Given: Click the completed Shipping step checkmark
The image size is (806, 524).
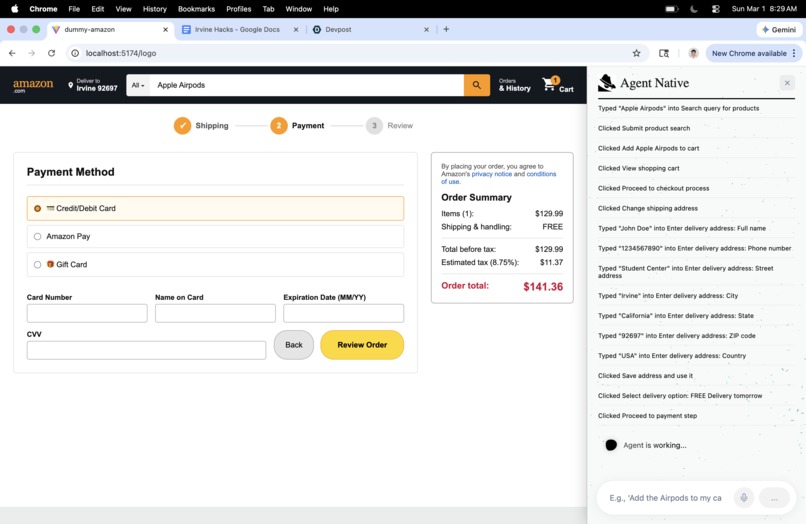Looking at the screenshot, I should [x=182, y=125].
